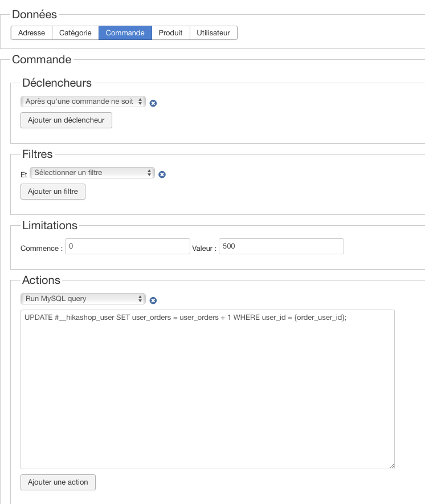Add a new action with Ajouter une action
The height and width of the screenshot is (504, 425).
coord(58,482)
